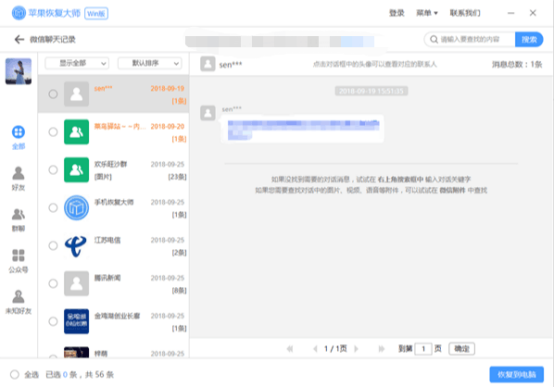The height and width of the screenshot is (387, 554).
Task: Toggle the 全选 select-all radio button
Action: coord(14,375)
